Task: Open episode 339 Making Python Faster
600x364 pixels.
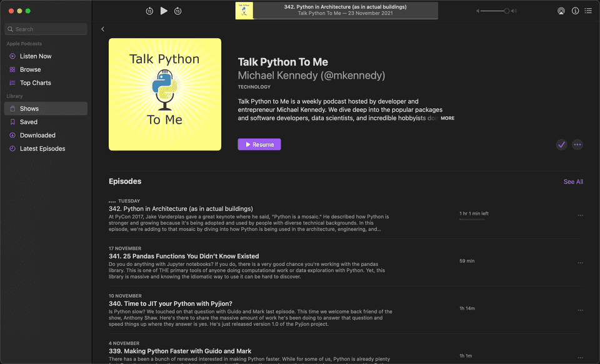Action: pos(180,351)
